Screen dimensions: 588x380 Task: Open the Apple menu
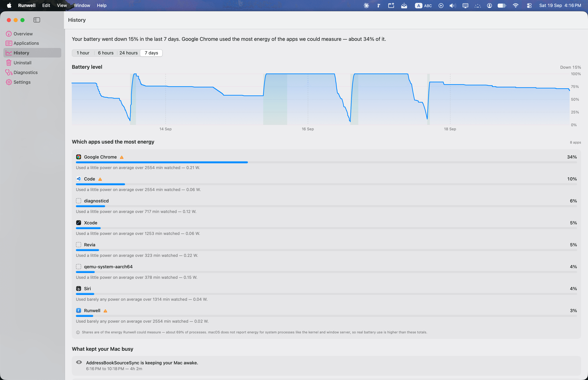(x=9, y=5)
